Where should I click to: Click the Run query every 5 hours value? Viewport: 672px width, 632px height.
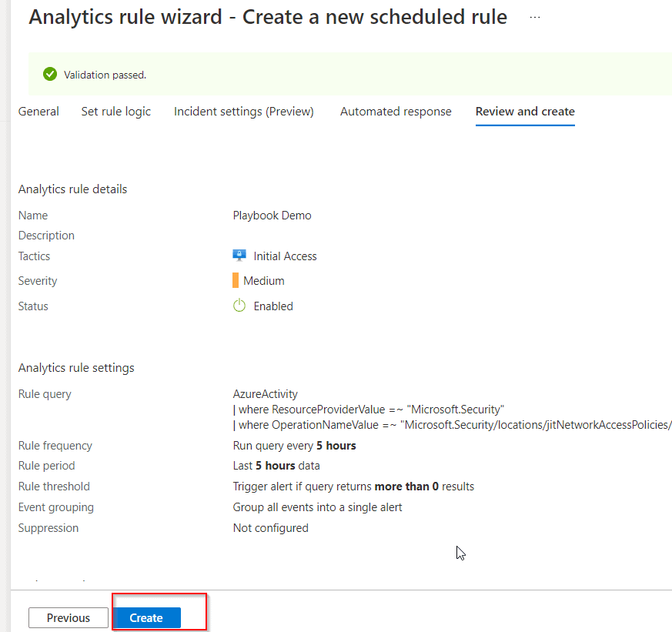[294, 446]
